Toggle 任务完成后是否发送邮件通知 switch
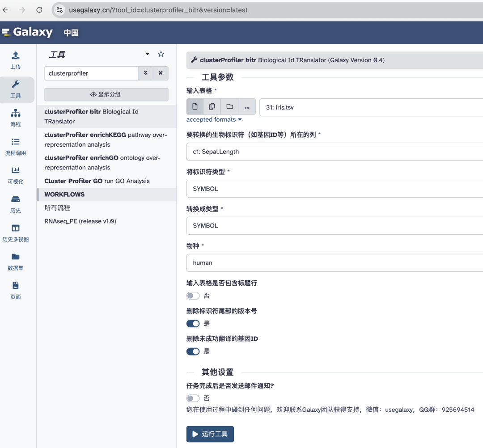This screenshot has width=483, height=448. pos(193,398)
